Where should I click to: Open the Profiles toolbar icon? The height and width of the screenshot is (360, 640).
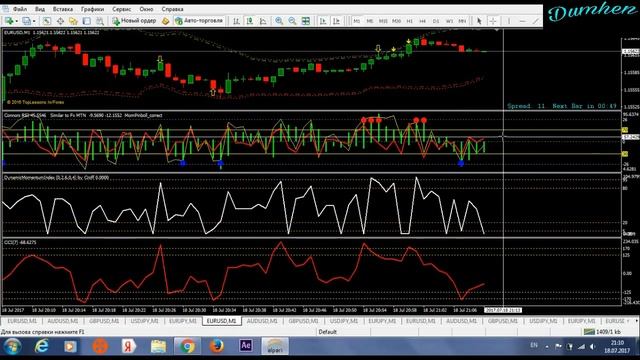pos(27,21)
